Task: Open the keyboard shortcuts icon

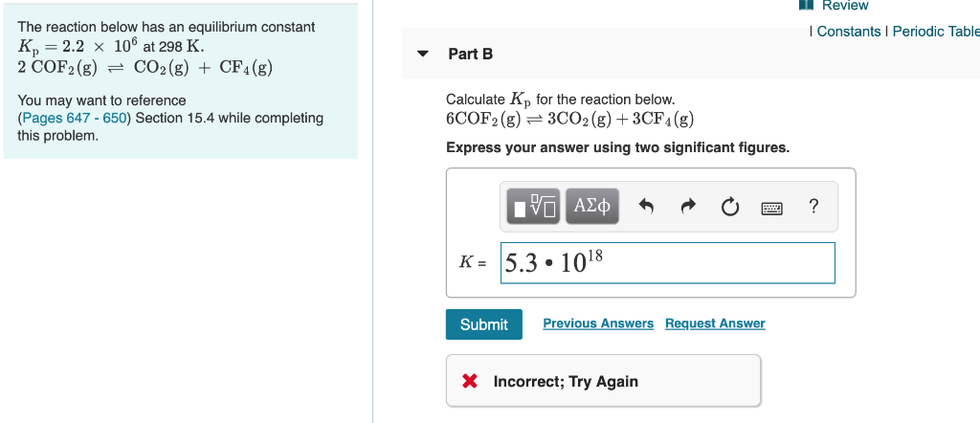Action: [x=772, y=208]
